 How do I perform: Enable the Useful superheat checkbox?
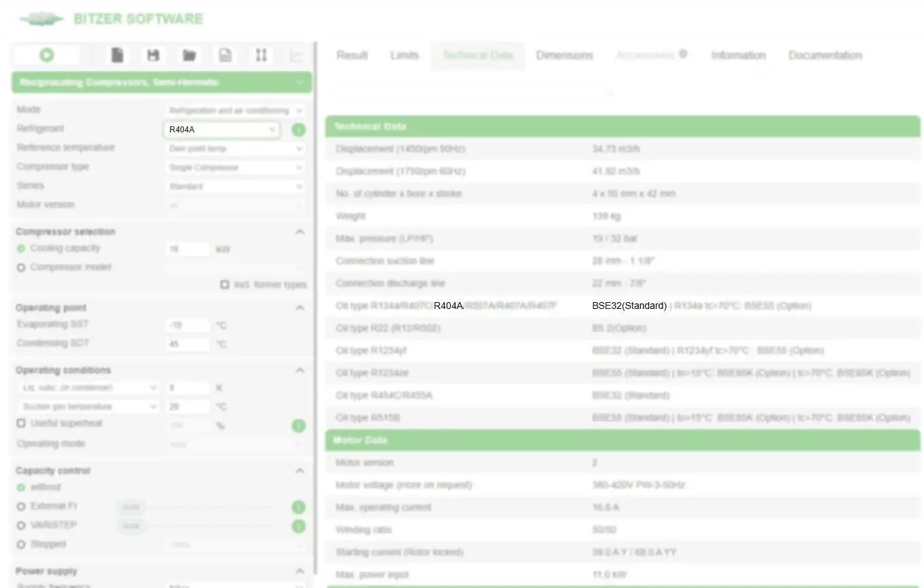coord(21,423)
